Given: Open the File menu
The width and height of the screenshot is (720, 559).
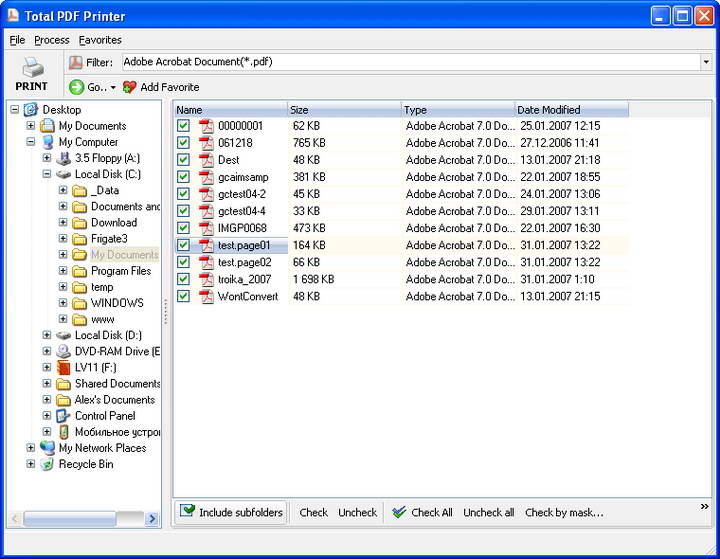Looking at the screenshot, I should click(x=17, y=40).
